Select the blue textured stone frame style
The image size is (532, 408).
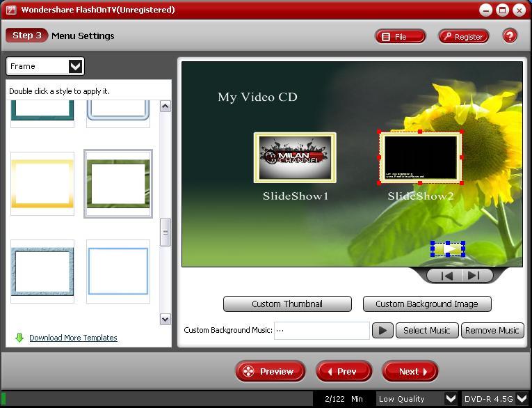point(42,272)
